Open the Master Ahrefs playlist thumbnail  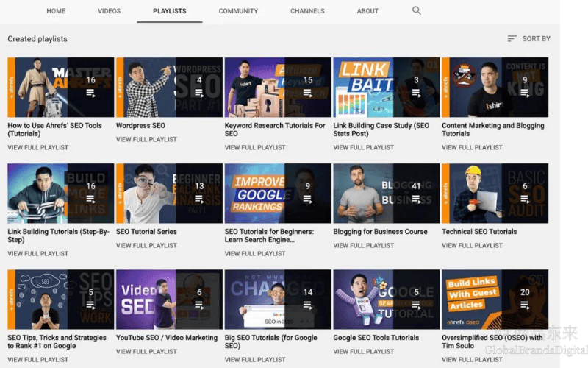coord(61,87)
